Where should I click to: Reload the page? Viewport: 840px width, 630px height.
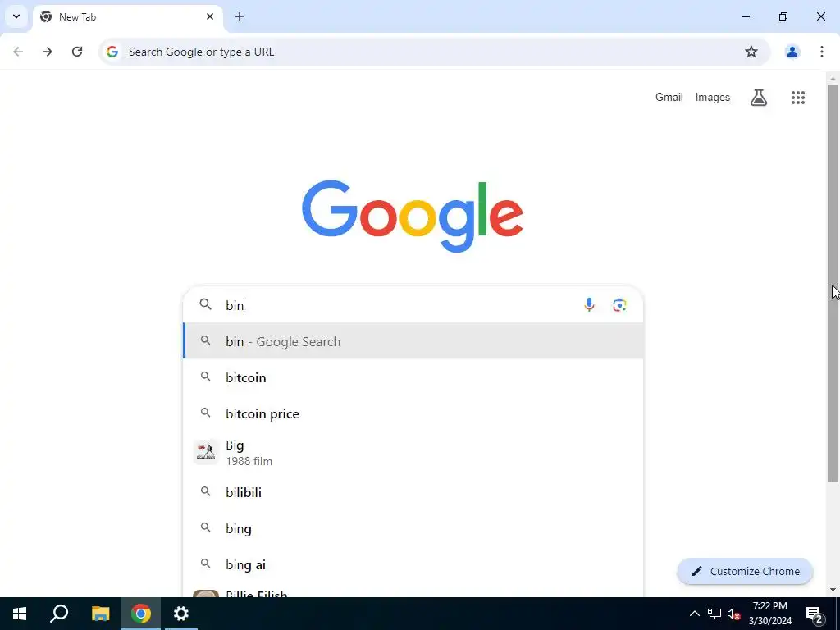click(x=77, y=52)
